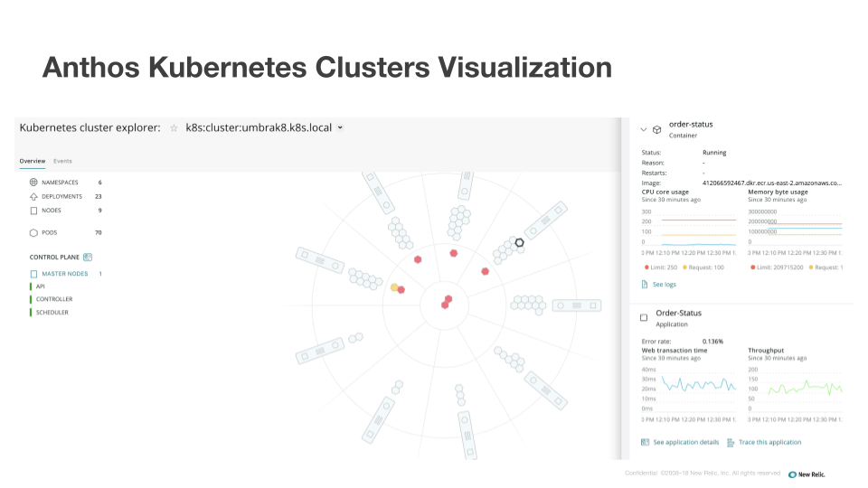The image size is (868, 488).
Task: Favorite the cluster with the star icon
Action: (174, 128)
